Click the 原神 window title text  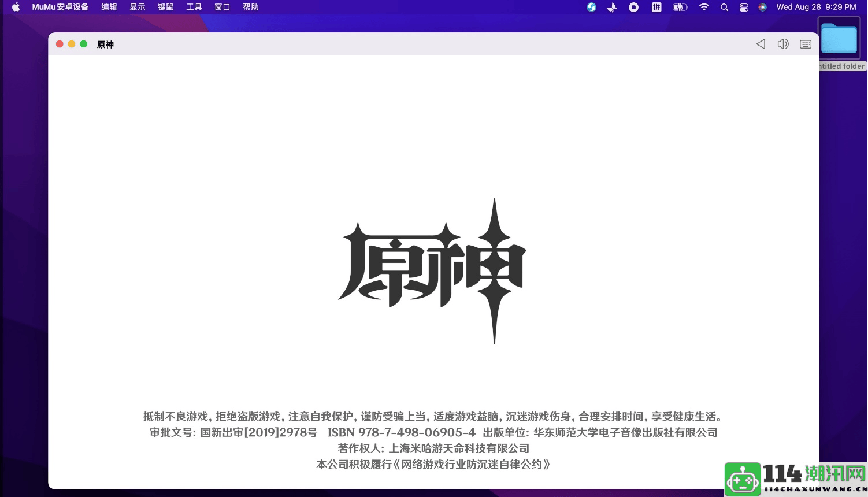[105, 44]
